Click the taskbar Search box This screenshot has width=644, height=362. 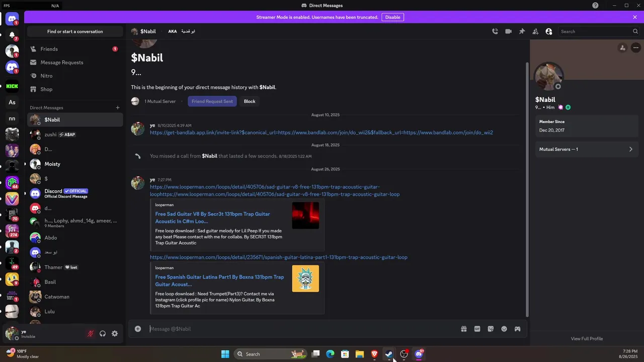coord(271,354)
